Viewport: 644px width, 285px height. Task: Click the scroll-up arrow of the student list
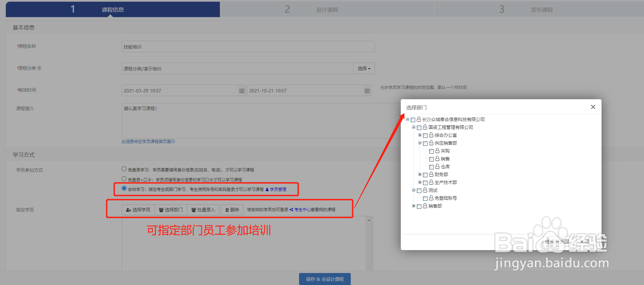coord(369,220)
